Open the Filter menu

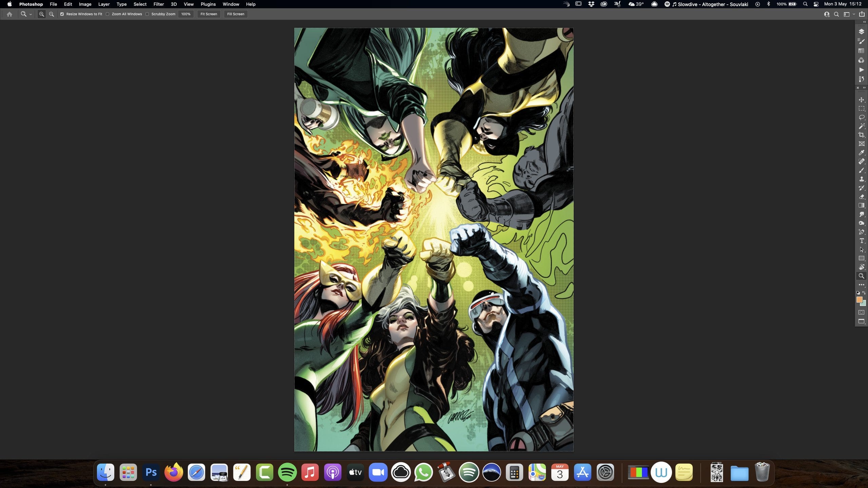click(158, 4)
